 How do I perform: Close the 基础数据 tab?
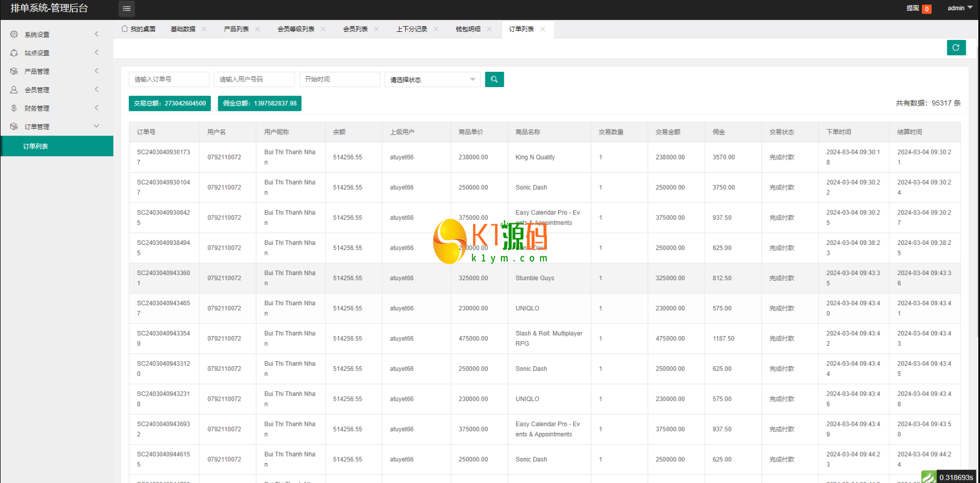pos(204,29)
